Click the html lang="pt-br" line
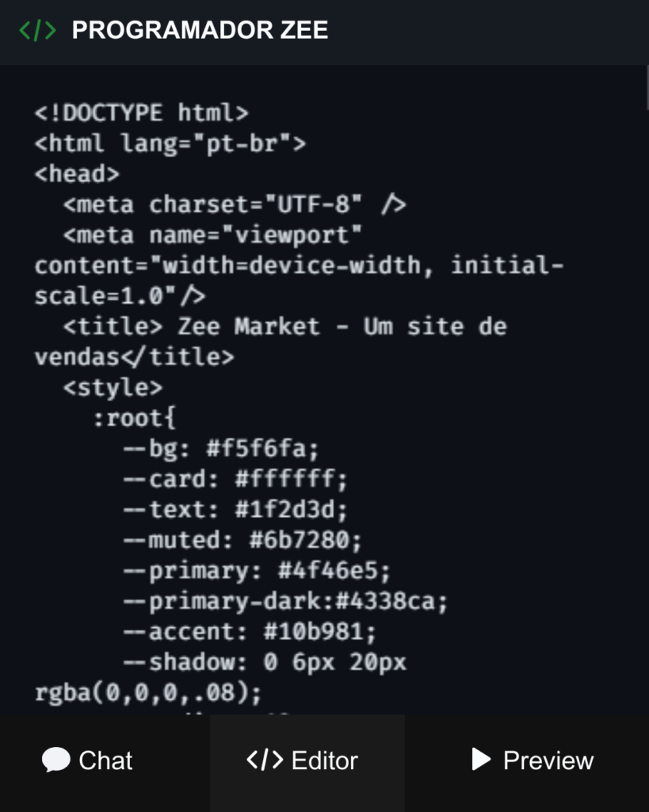The width and height of the screenshot is (649, 812). click(x=170, y=144)
